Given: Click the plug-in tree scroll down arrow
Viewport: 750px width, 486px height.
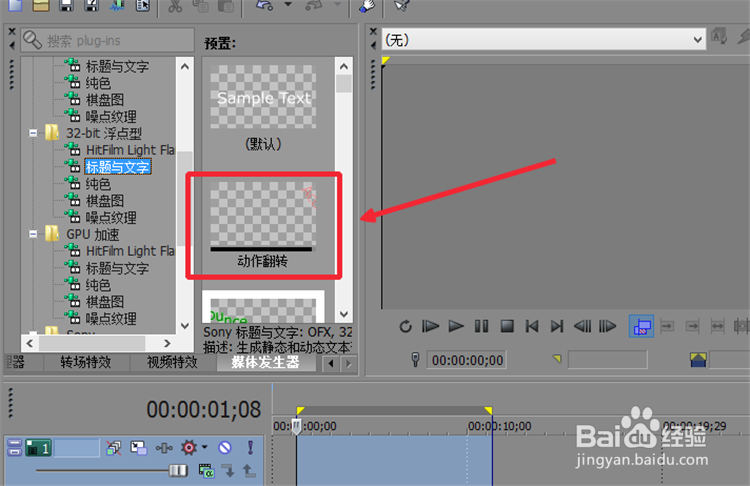Looking at the screenshot, I should pos(185,326).
